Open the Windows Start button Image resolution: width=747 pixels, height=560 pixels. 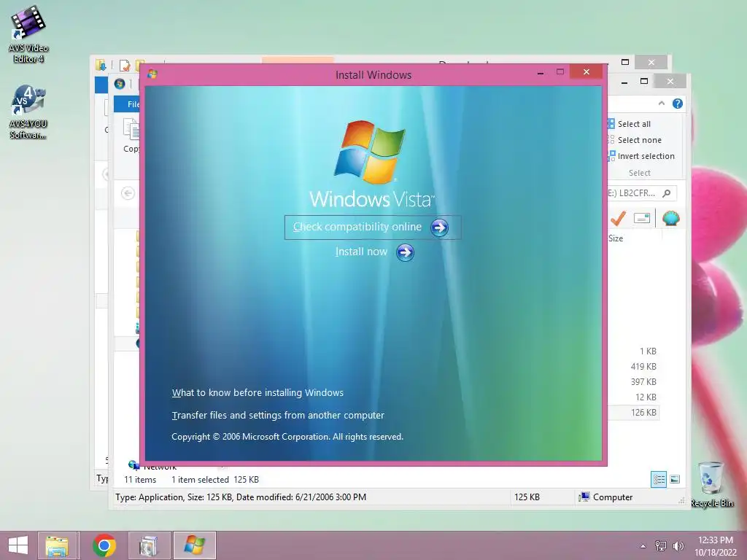click(18, 545)
